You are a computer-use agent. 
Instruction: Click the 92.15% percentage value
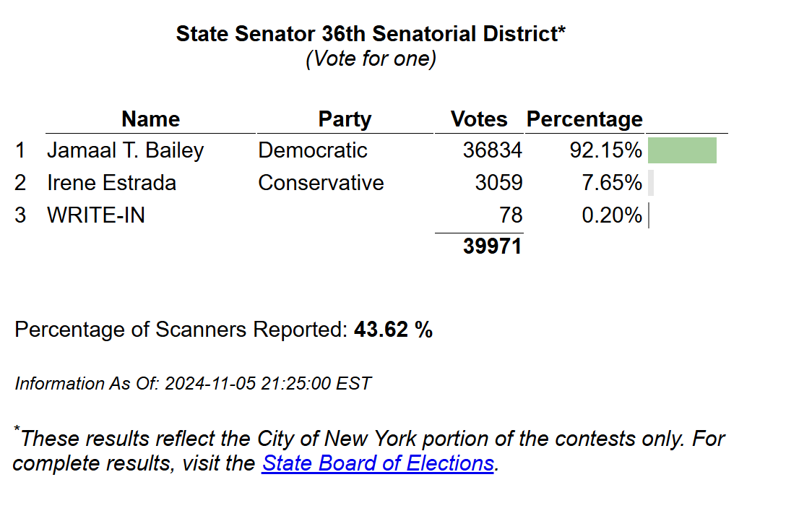click(x=606, y=150)
